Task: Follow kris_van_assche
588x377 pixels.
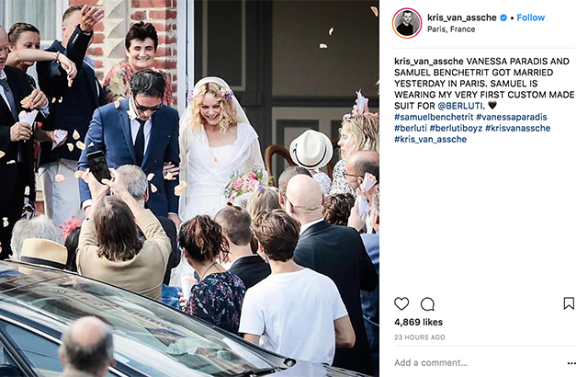Action: click(x=531, y=17)
